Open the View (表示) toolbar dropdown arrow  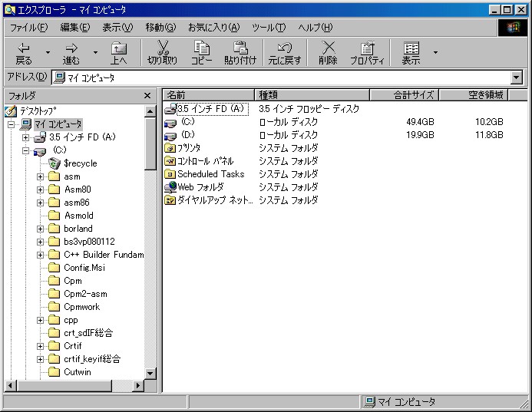(435, 53)
